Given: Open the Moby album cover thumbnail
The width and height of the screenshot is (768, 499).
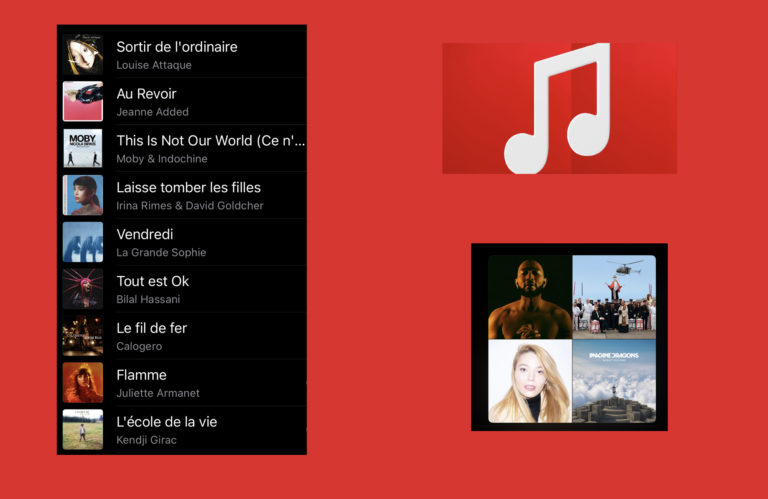Looking at the screenshot, I should point(83,148).
